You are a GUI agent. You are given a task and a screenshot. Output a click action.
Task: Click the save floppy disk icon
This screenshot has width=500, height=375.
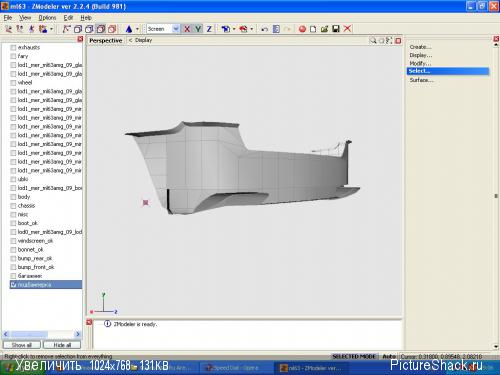click(x=336, y=29)
